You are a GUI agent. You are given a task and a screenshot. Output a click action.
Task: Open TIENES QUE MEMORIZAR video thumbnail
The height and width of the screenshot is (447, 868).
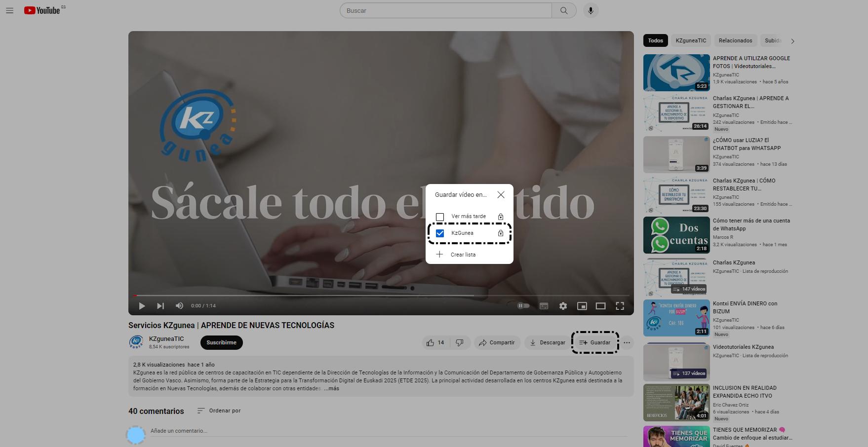coord(676,436)
